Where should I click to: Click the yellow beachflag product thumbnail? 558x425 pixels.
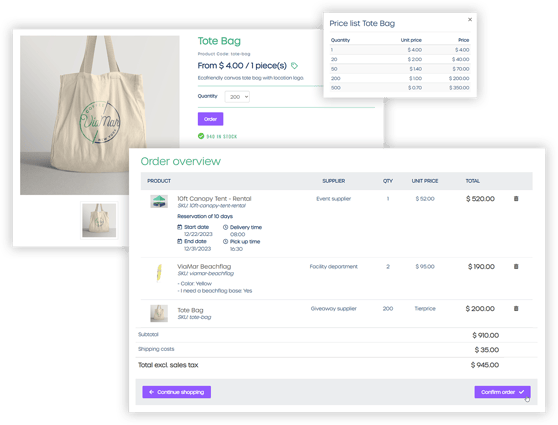[159, 273]
